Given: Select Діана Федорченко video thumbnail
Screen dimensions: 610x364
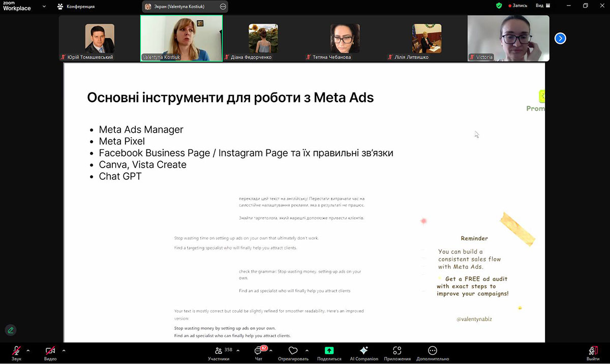Looking at the screenshot, I should click(263, 39).
